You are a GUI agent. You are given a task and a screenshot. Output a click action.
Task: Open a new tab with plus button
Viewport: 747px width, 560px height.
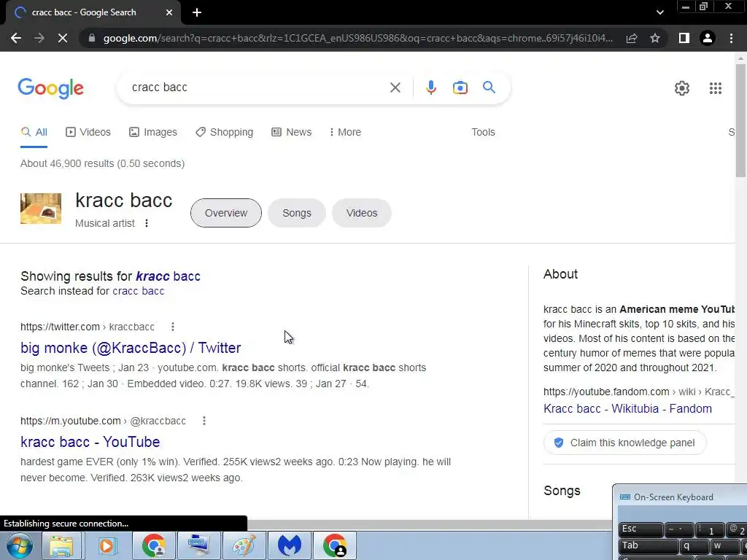[x=197, y=12]
